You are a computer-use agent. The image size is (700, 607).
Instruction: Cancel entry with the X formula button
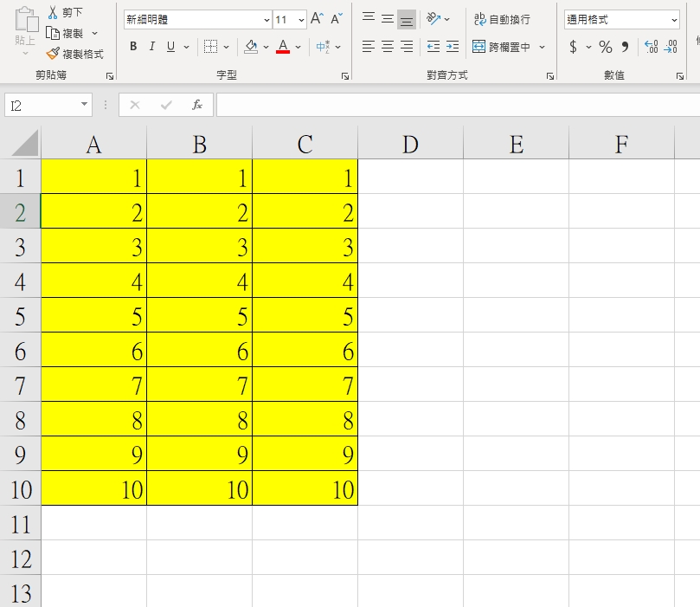(135, 105)
